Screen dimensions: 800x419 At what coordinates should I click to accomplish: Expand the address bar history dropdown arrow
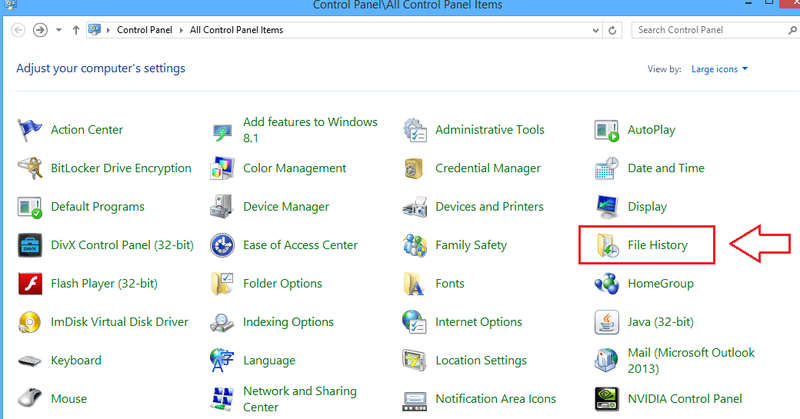click(595, 30)
